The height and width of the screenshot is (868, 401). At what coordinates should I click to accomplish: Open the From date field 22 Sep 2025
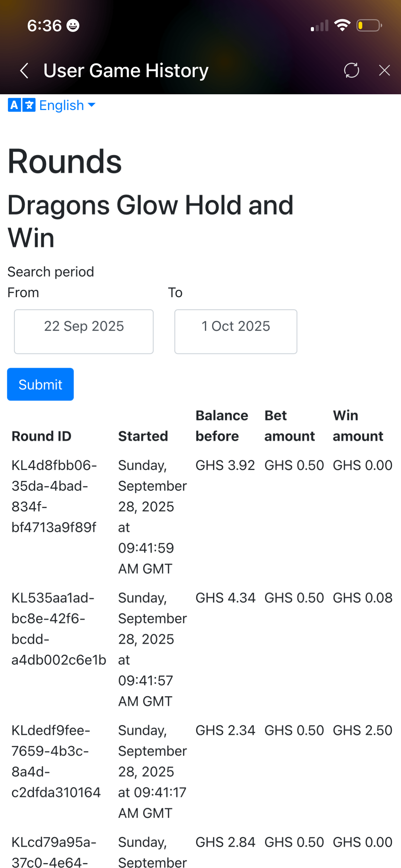point(84,331)
